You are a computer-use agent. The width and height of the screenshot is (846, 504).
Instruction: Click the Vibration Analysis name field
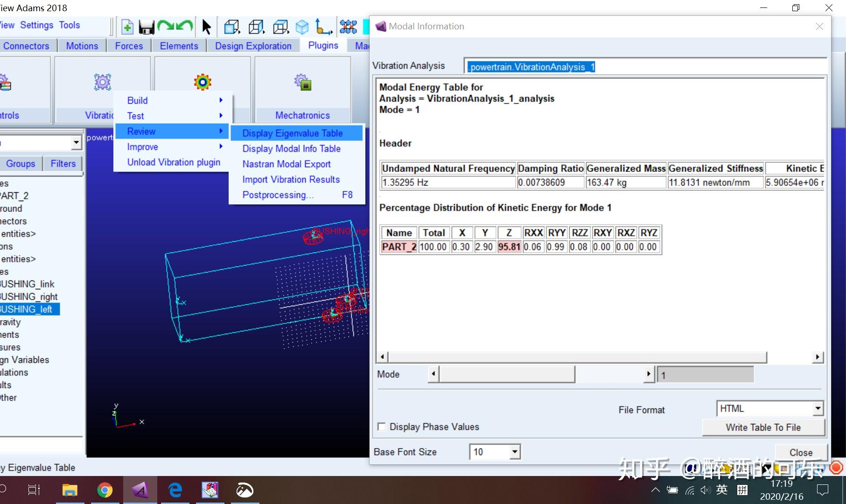point(646,67)
